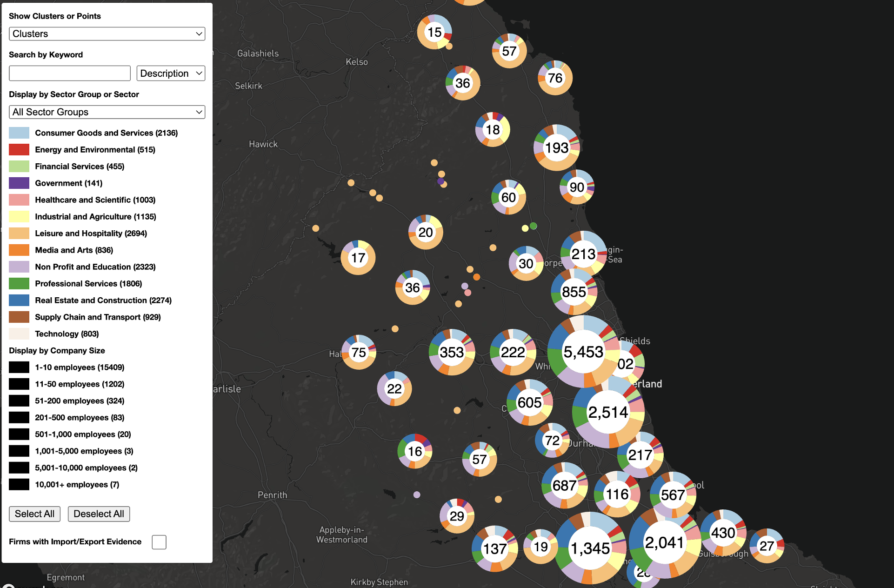Open the All Sector Groups dropdown
Viewport: 894px width, 588px height.
(x=107, y=112)
